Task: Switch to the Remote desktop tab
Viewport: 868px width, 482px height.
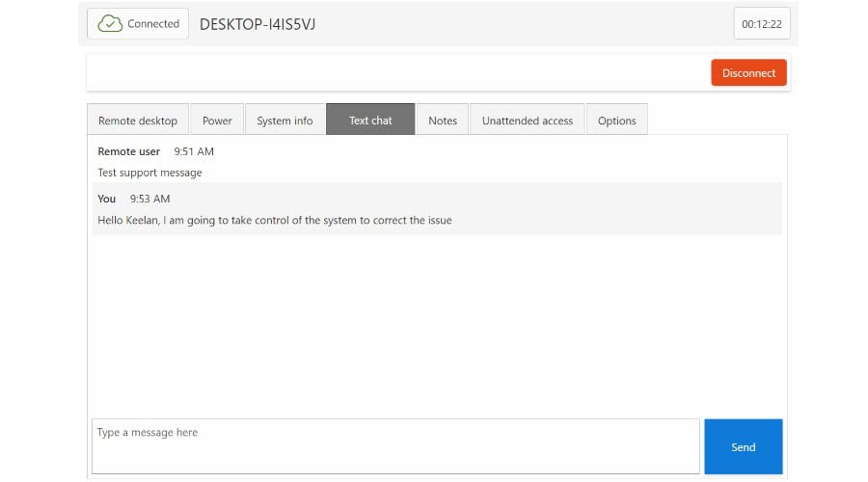Action: pos(138,120)
